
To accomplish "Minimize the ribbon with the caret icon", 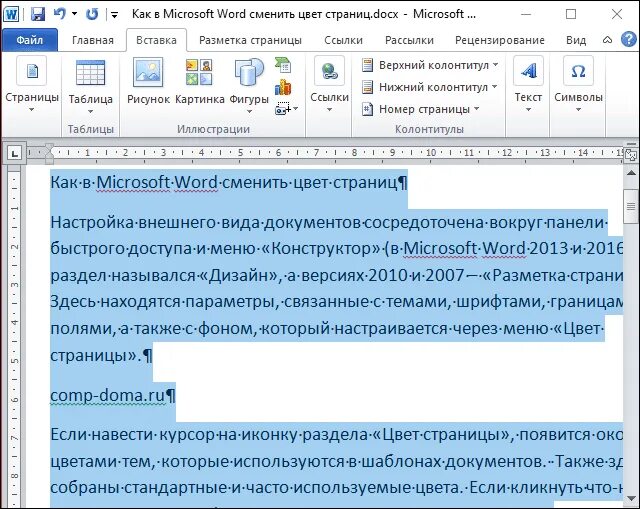I will click(x=607, y=40).
